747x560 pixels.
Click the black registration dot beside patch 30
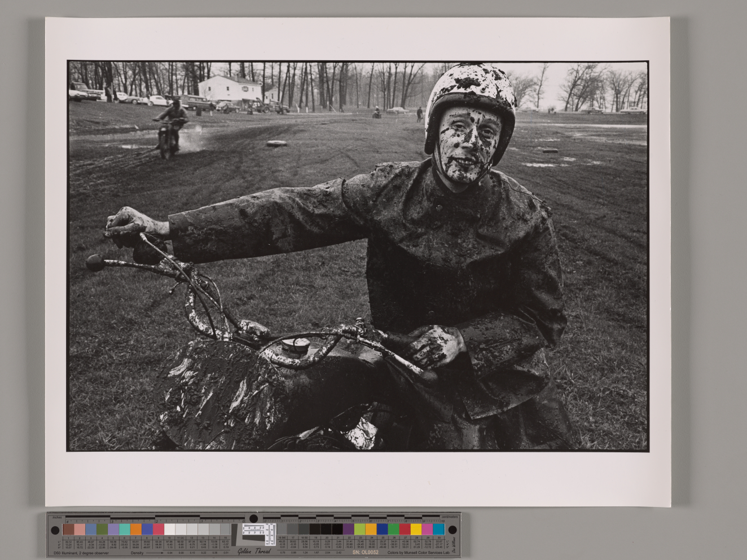pos(452,530)
